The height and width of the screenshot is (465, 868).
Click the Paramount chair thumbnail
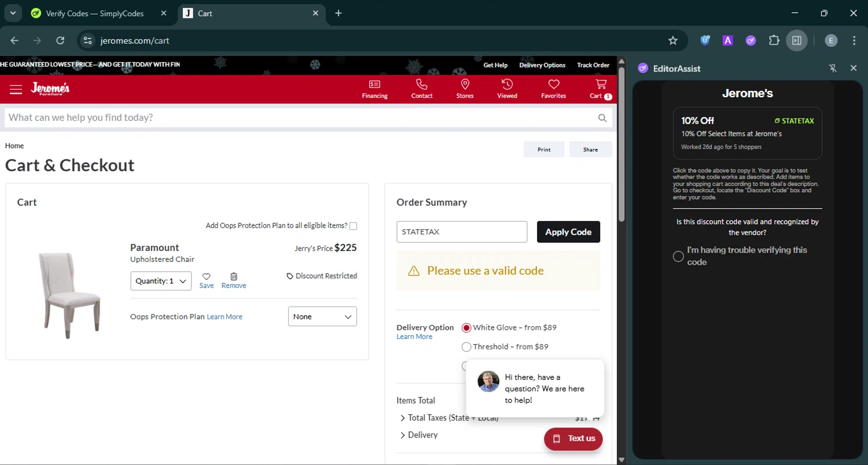(69, 295)
